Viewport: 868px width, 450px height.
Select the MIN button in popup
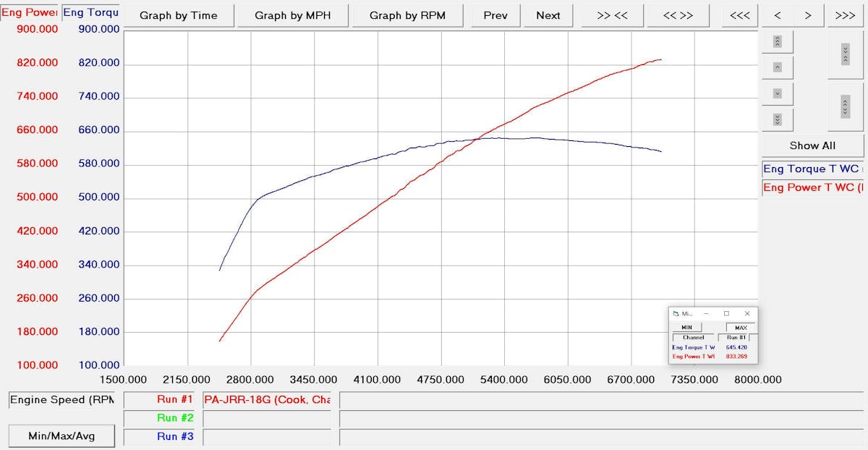point(686,328)
